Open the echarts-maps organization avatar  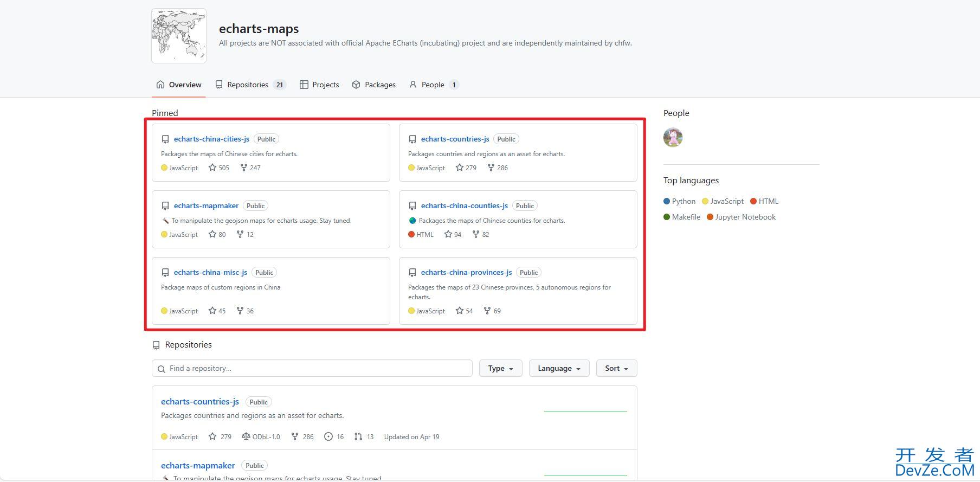[179, 36]
